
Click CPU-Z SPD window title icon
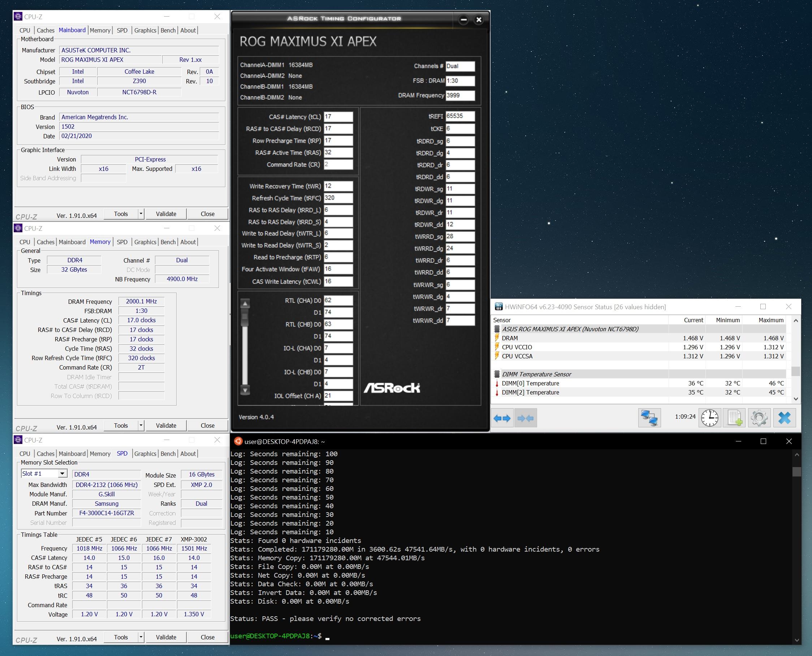coord(18,440)
